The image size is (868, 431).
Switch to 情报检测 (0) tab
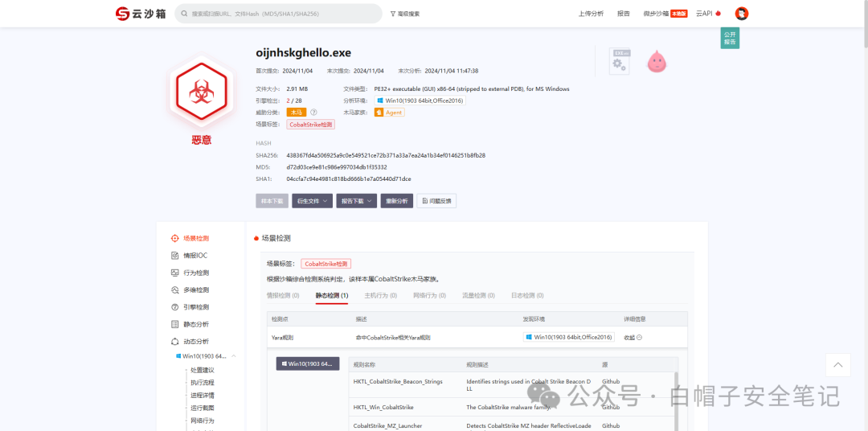pos(283,295)
